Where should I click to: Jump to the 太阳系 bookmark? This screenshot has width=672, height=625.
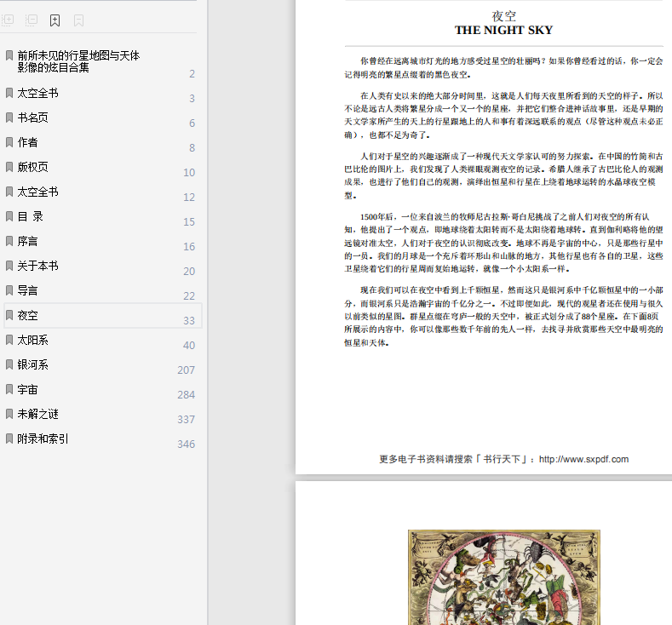pos(102,340)
